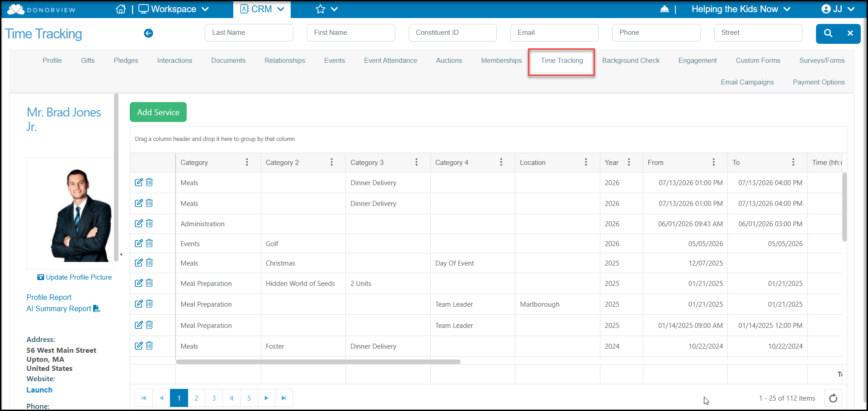
Task: Open the JJ user account menu
Action: coord(838,9)
